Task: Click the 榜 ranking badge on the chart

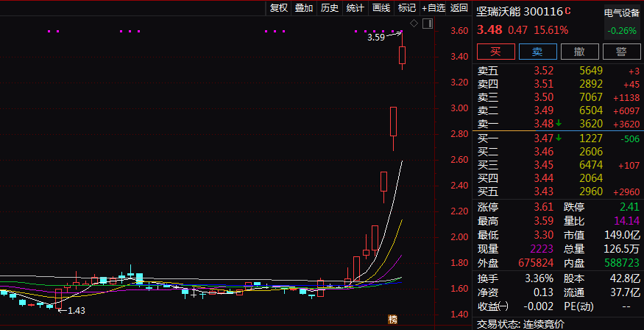Action: pyautogui.click(x=392, y=320)
